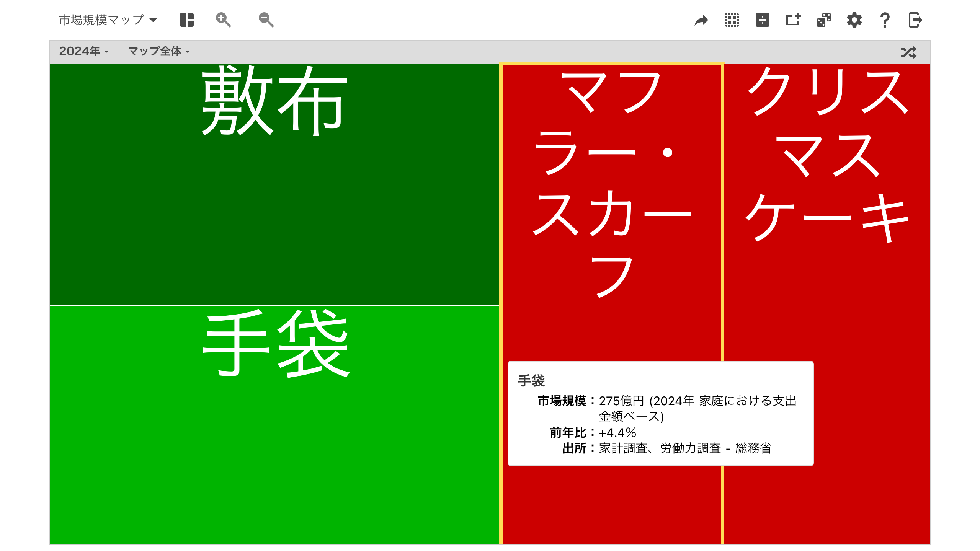Click the calculator-style divide icon
Viewport: 980px width, 551px height.
(x=763, y=20)
